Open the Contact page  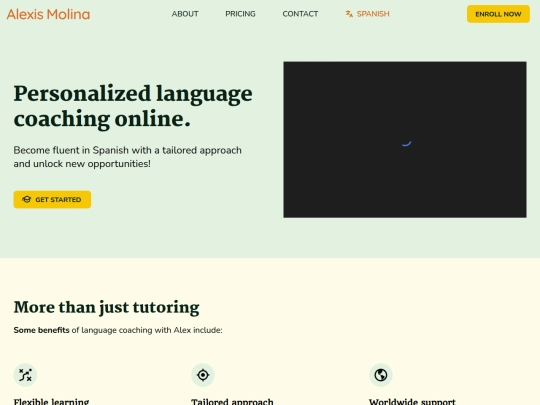point(300,14)
